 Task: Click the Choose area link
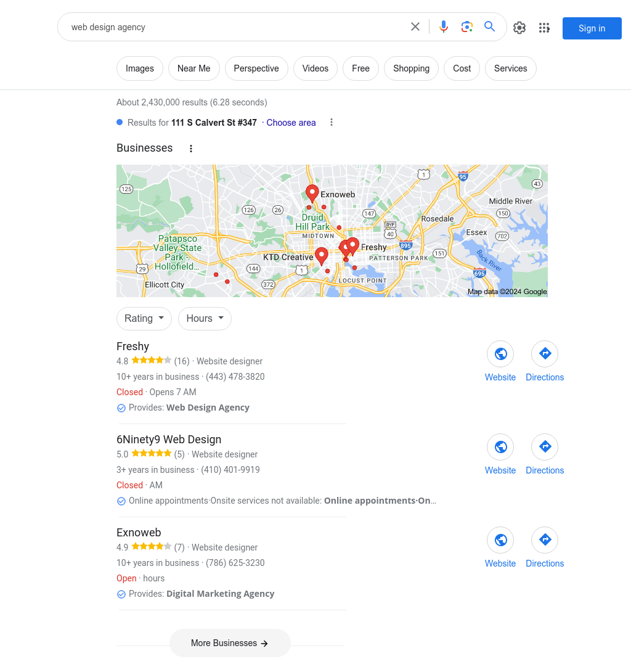[x=291, y=123]
